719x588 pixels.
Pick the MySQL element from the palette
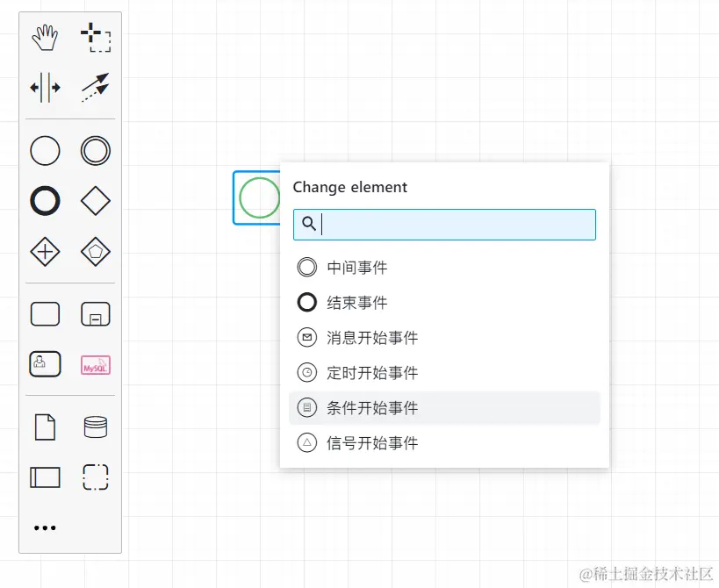click(95, 365)
